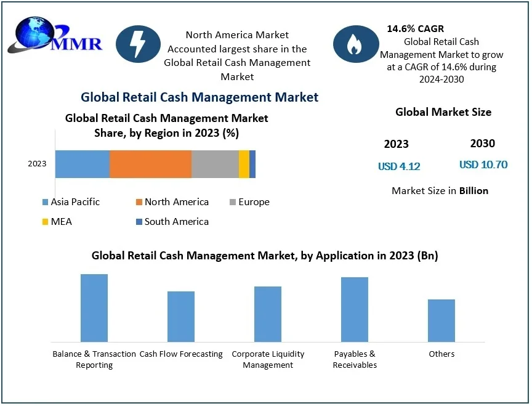
Task: Click the lightning bolt circle icon
Action: (138, 44)
